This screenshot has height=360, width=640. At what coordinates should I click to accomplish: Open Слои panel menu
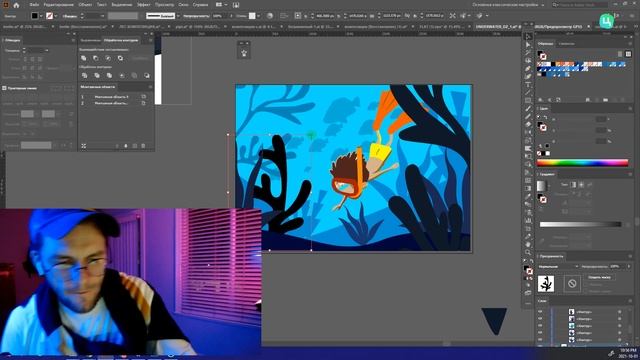point(630,301)
